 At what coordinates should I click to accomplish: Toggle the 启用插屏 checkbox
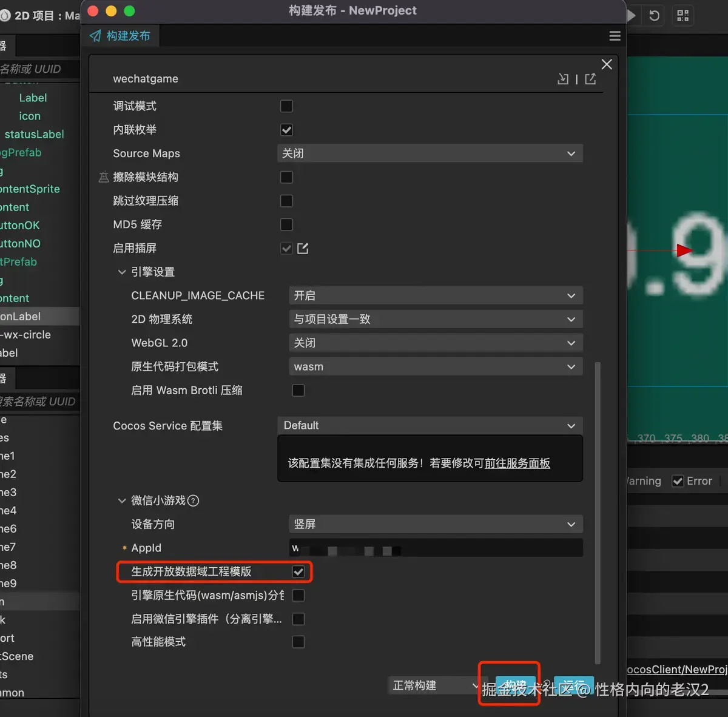(286, 248)
